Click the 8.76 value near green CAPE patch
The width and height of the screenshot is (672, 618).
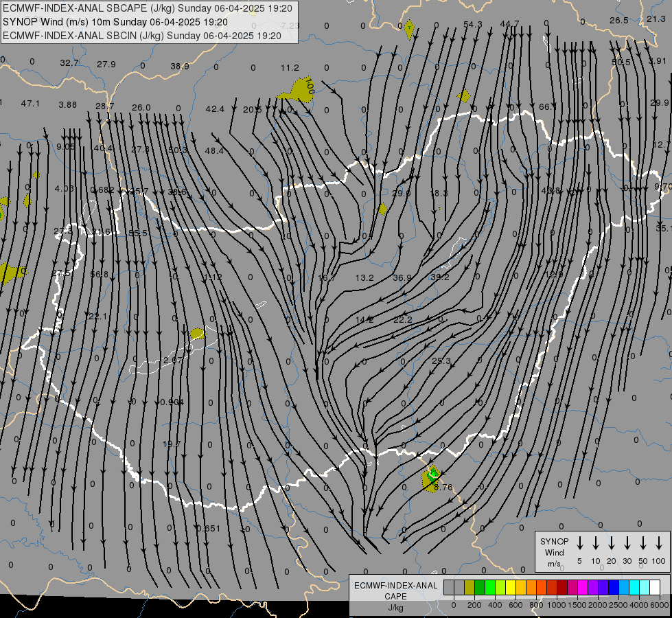(443, 488)
